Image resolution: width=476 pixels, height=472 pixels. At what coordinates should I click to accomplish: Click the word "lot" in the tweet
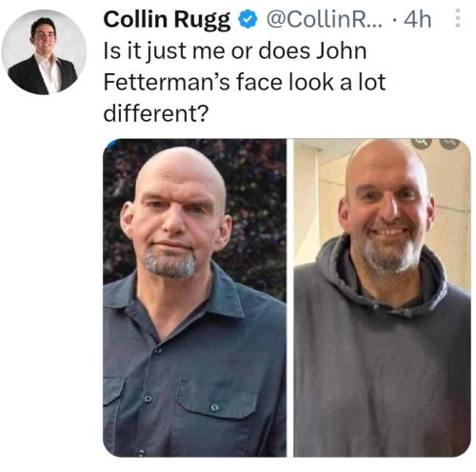pyautogui.click(x=372, y=82)
